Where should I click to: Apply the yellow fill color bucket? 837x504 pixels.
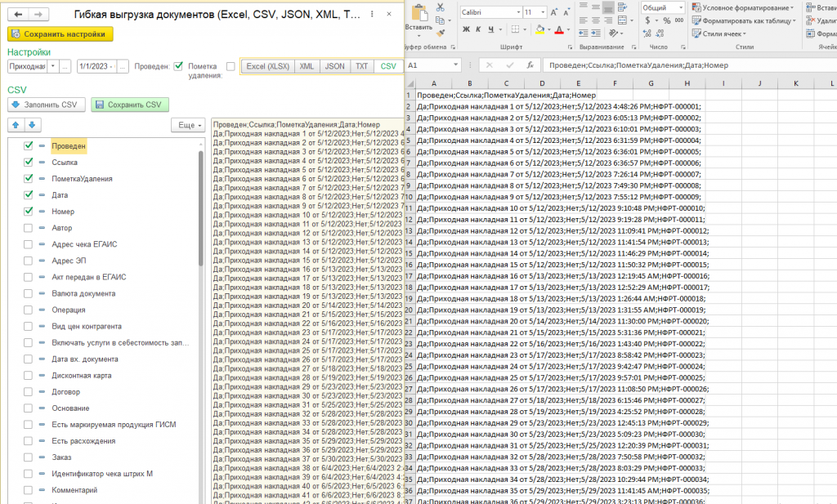[539, 29]
